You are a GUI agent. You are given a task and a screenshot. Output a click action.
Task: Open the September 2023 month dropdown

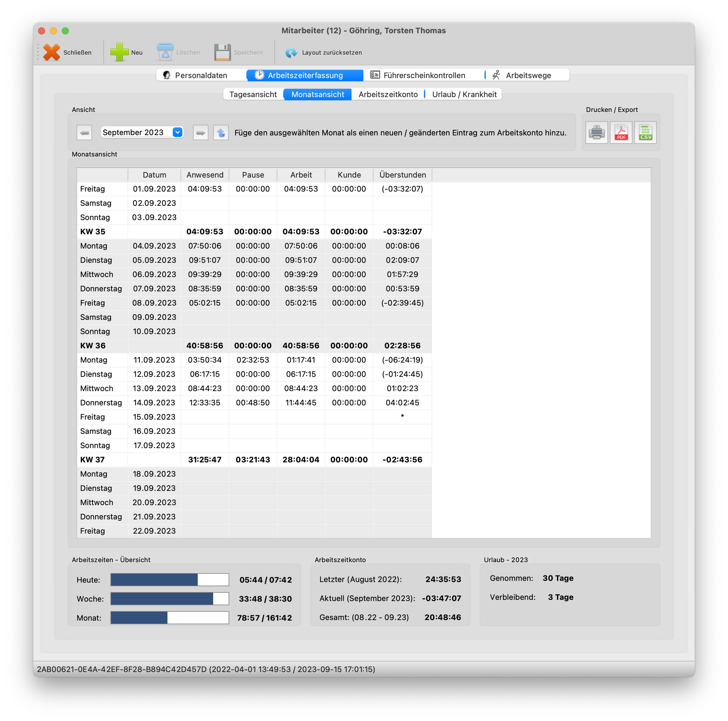point(178,132)
